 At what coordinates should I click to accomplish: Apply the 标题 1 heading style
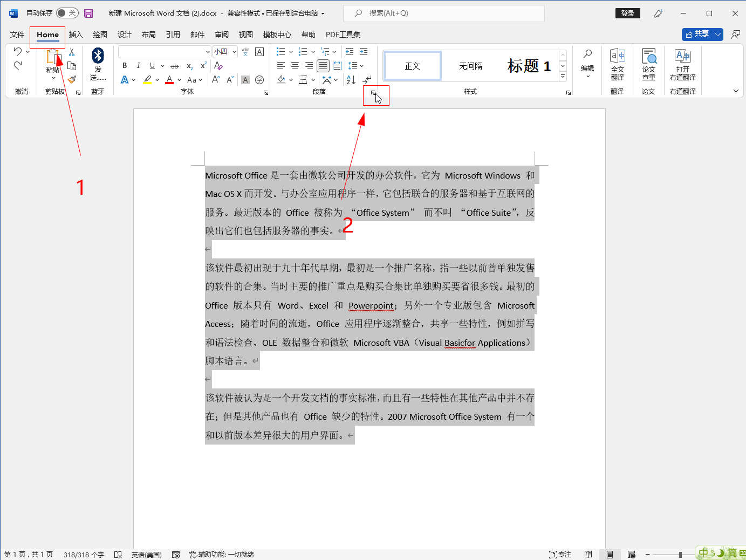coord(529,66)
